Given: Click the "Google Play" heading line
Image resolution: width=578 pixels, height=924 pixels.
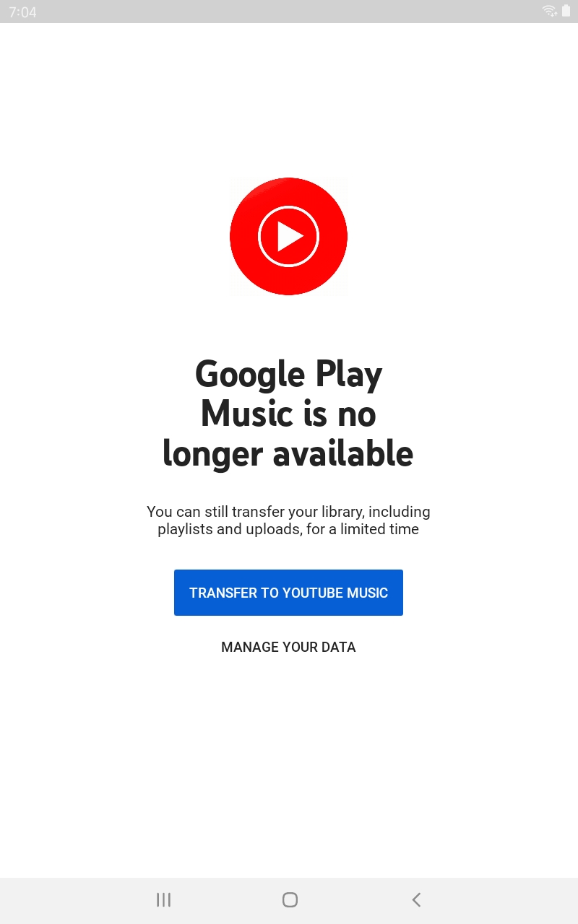Looking at the screenshot, I should [x=288, y=375].
